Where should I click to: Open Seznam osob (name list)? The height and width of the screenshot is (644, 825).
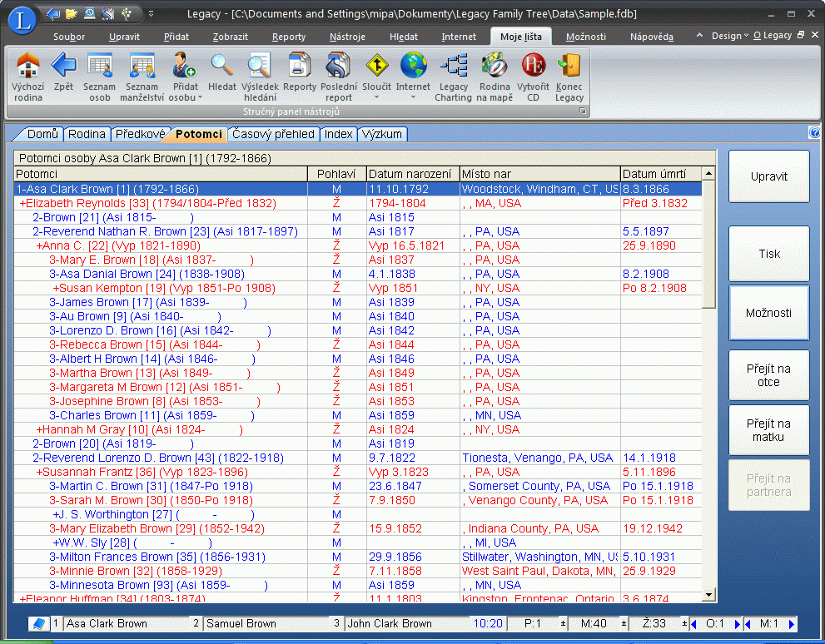99,77
